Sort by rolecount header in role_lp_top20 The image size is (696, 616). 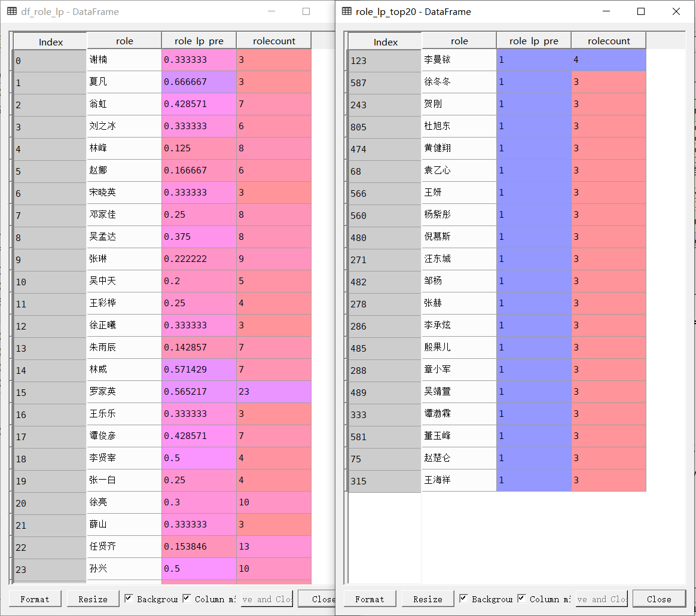pos(609,41)
